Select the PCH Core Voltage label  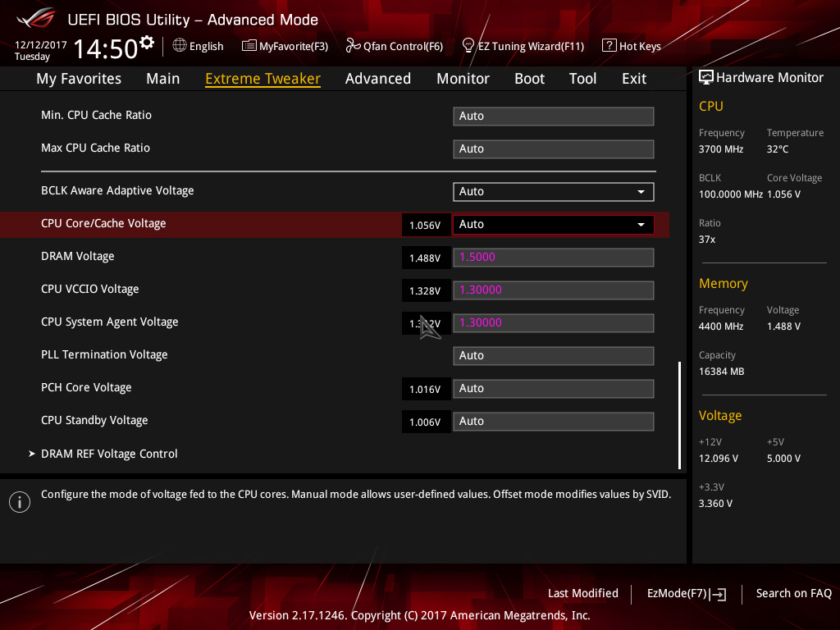[86, 387]
